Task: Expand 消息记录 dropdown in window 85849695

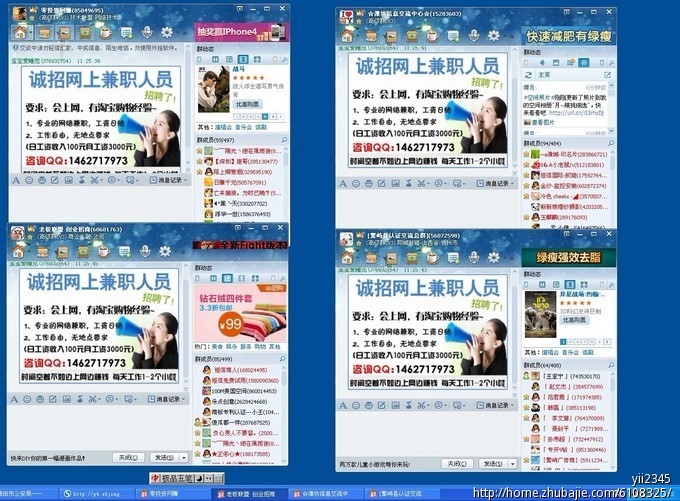Action: (x=186, y=180)
